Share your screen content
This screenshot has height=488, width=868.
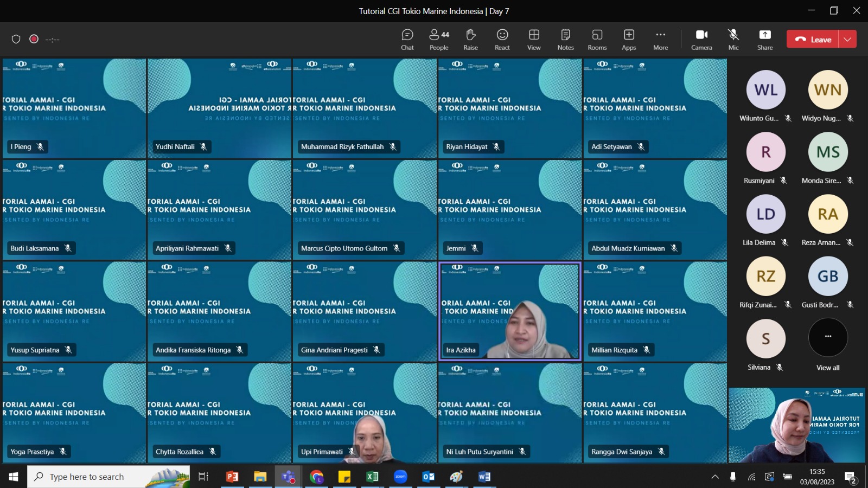(x=765, y=40)
